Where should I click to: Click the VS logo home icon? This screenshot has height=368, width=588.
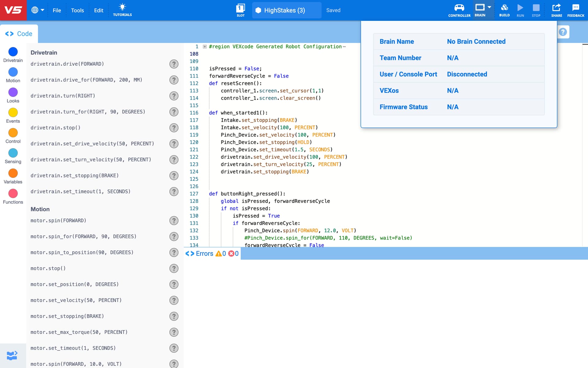pyautogui.click(x=13, y=10)
